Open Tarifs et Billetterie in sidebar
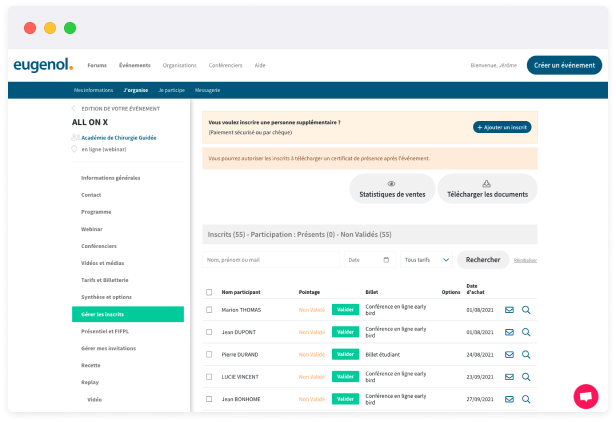This screenshot has width=616, height=422. tap(104, 280)
